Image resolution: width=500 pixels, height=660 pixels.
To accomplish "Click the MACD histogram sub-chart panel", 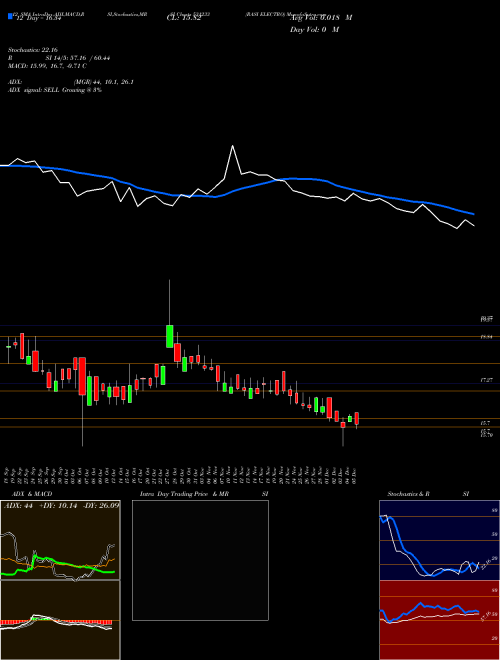I will point(60,620).
